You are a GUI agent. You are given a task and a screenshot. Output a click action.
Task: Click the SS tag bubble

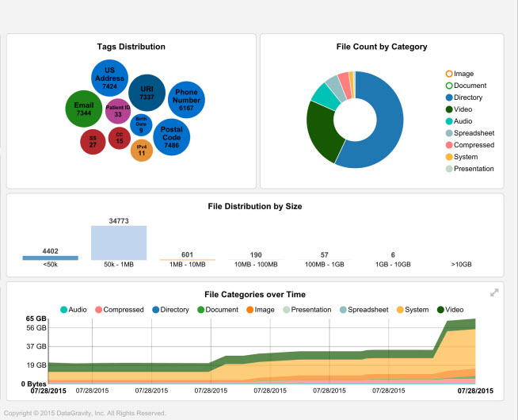point(93,142)
